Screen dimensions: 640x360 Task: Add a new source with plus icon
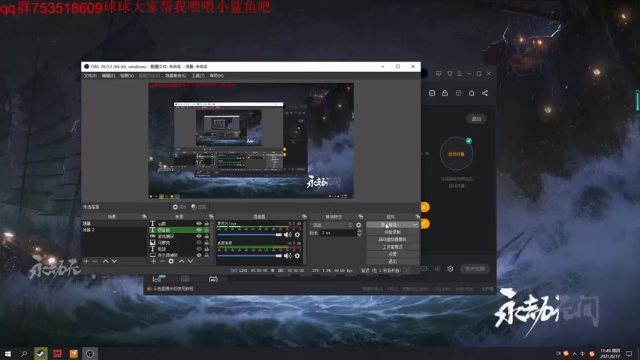click(x=153, y=261)
